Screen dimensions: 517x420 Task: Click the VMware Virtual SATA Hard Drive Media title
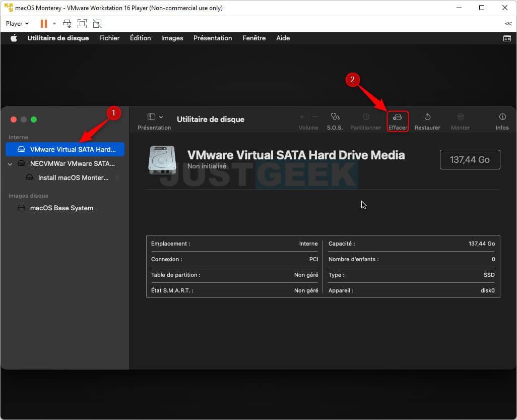coord(296,155)
